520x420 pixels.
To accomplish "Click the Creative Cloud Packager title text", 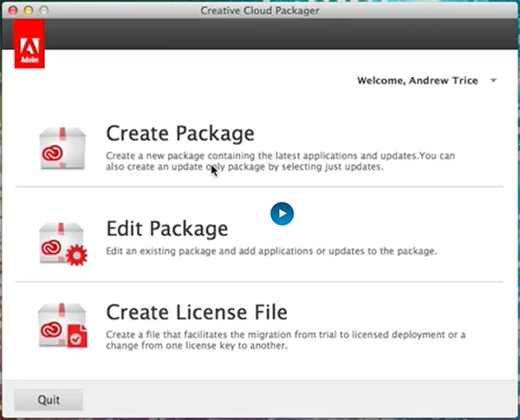I will 260,10.
